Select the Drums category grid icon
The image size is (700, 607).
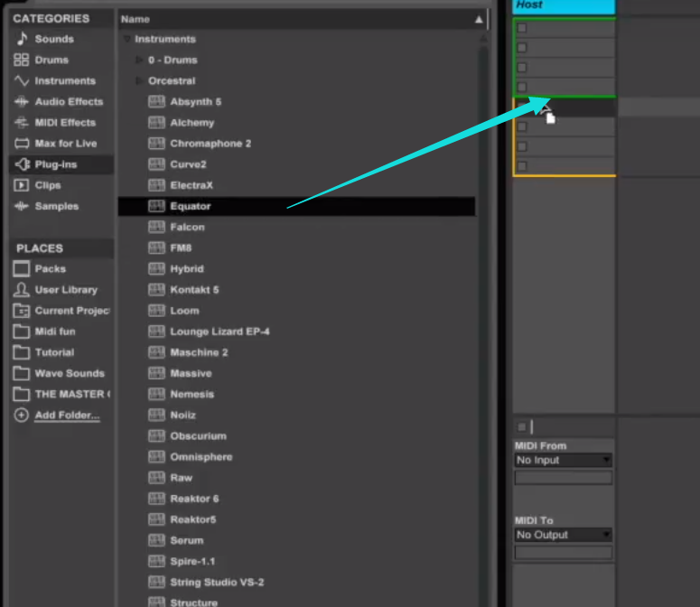pyautogui.click(x=21, y=60)
